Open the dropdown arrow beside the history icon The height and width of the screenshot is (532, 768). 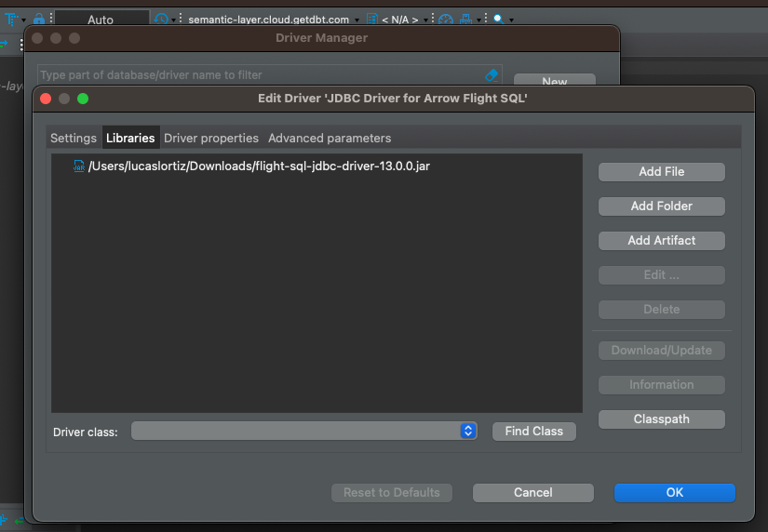tap(173, 20)
